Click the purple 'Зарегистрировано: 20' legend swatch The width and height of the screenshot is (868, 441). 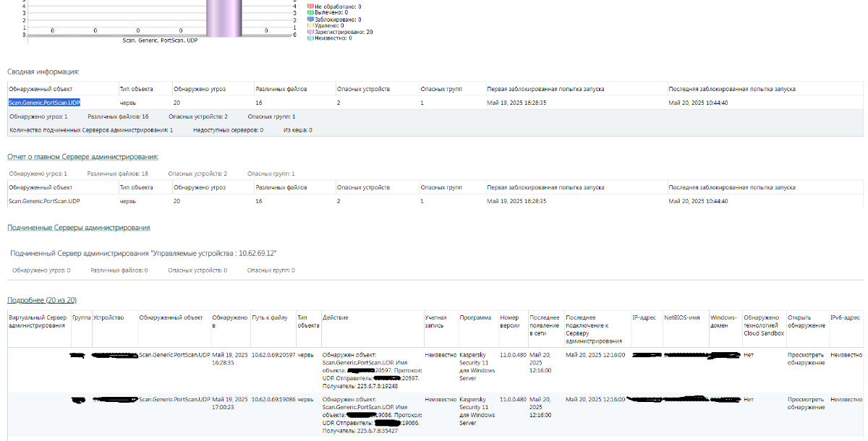tap(311, 32)
